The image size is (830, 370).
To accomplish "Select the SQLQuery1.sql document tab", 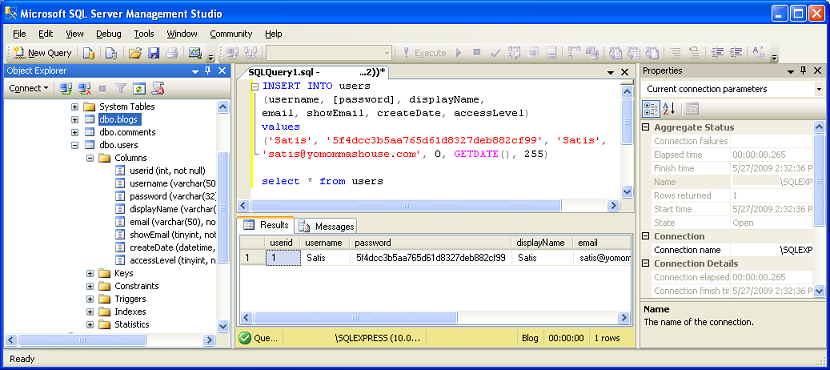I will click(x=317, y=72).
